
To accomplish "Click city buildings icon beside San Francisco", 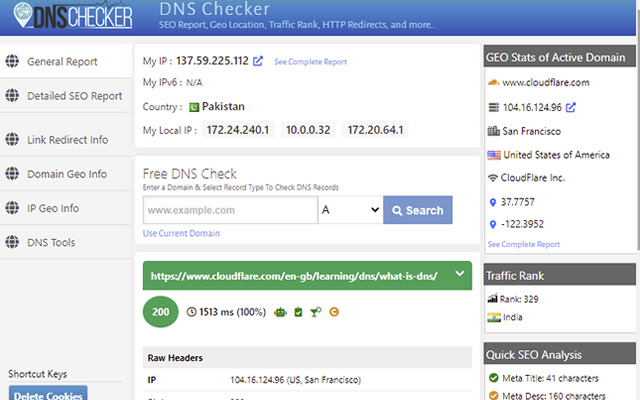I will (x=493, y=131).
